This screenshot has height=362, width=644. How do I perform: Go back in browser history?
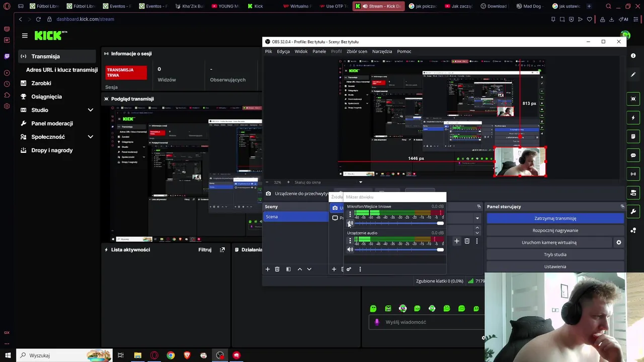click(20, 19)
